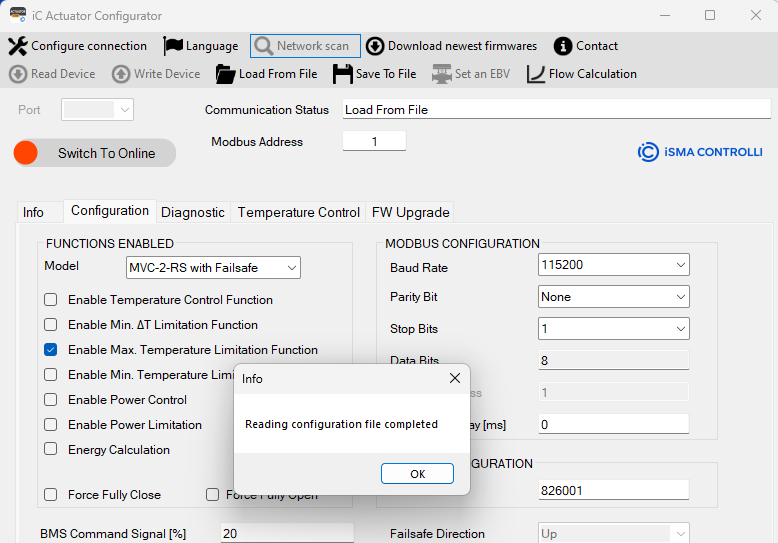
Task: Expand the Baud Rate dropdown
Action: [x=614, y=265]
